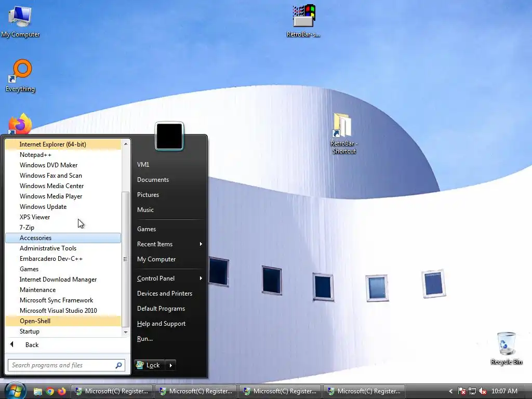The width and height of the screenshot is (532, 399).
Task: Open the My Computer desktop icon
Action: 20,21
